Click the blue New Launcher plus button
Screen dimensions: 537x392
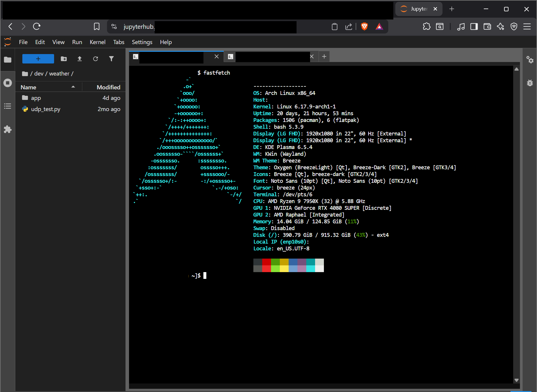pyautogui.click(x=38, y=59)
